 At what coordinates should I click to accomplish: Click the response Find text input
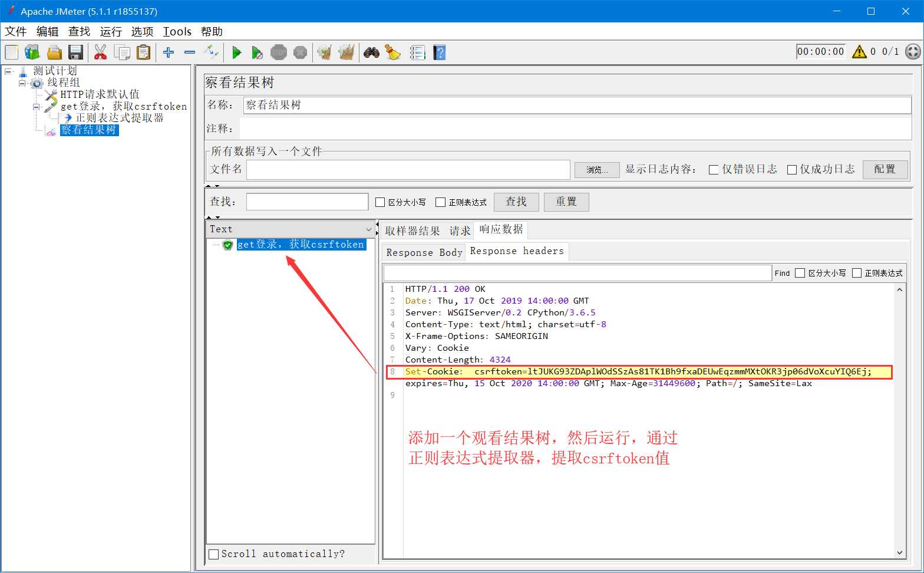577,273
